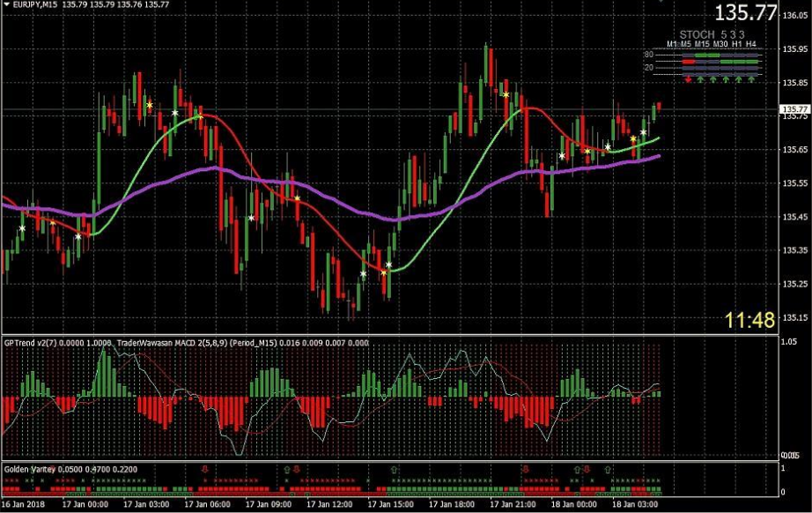Select the M15 timeframe label in STOCH panel

(702, 44)
